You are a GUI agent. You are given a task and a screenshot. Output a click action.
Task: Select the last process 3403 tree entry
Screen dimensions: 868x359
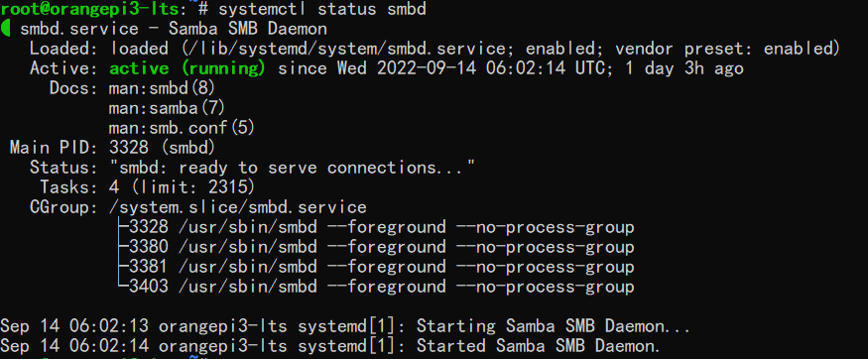(376, 287)
